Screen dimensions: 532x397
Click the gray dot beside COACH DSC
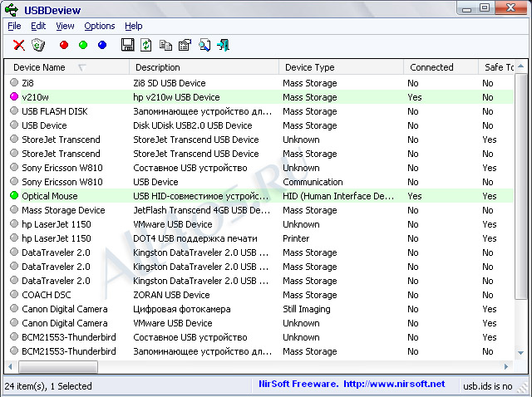14,294
